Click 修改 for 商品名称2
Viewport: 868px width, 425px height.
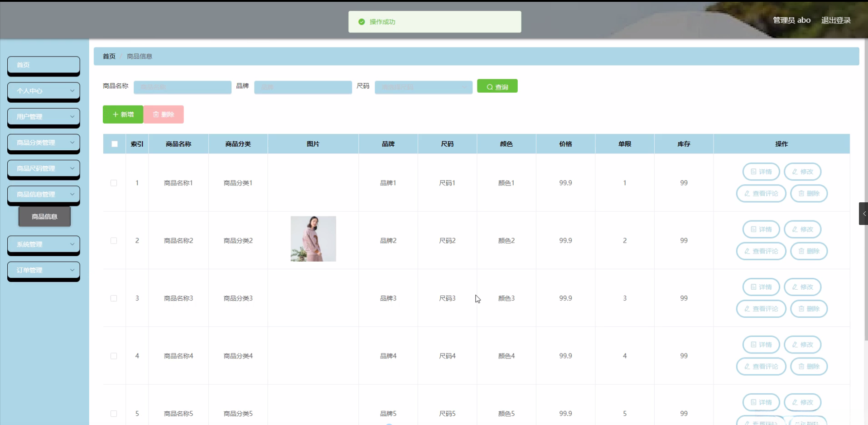pos(802,229)
